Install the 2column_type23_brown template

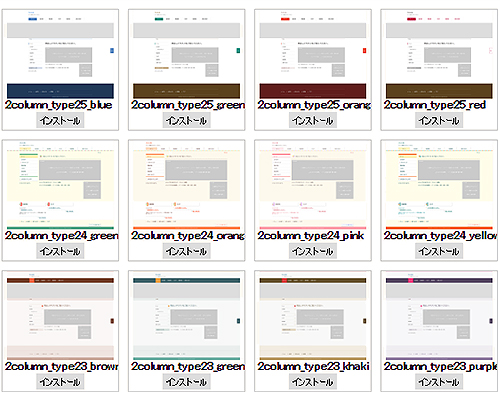[60, 382]
